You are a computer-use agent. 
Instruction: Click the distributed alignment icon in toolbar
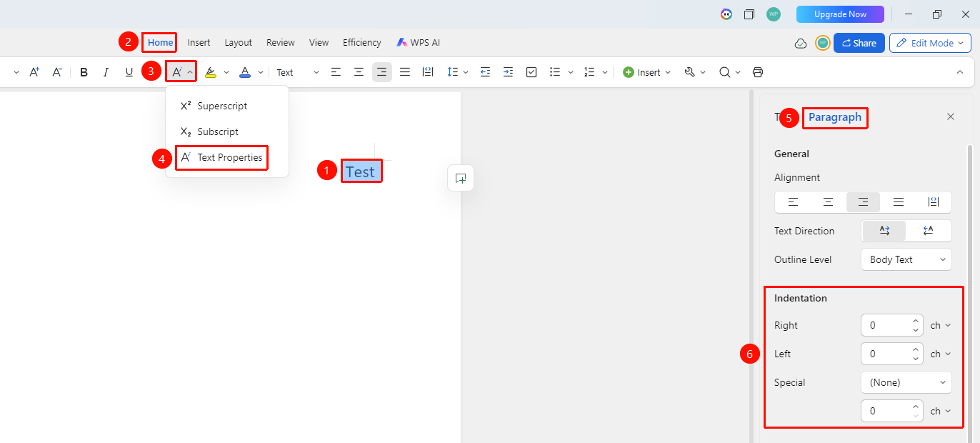[428, 72]
